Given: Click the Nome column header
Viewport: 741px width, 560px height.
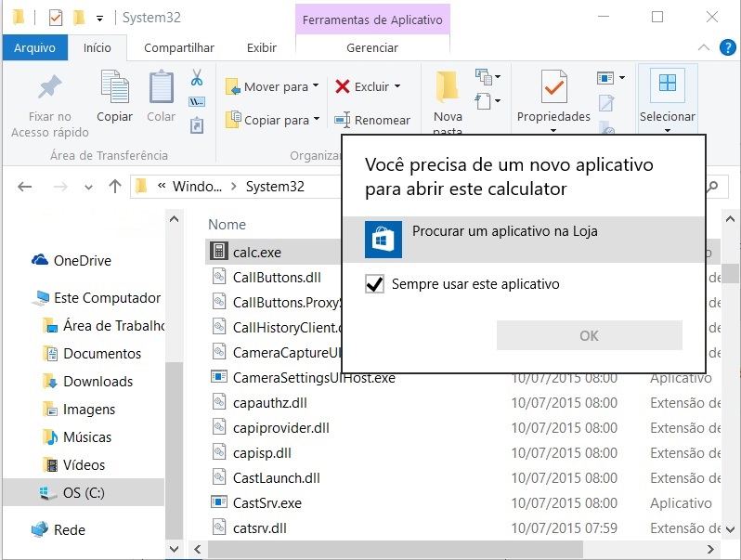Looking at the screenshot, I should [x=227, y=225].
